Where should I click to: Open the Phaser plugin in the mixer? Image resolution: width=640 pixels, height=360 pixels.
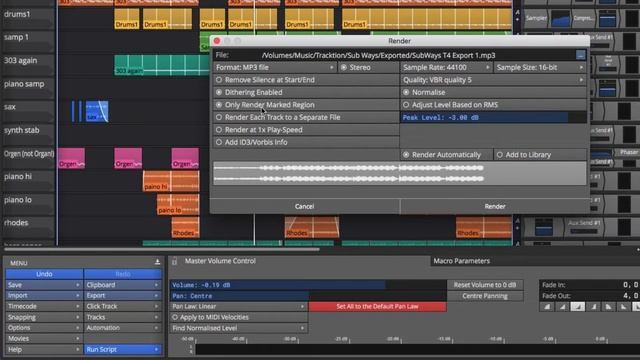point(629,152)
